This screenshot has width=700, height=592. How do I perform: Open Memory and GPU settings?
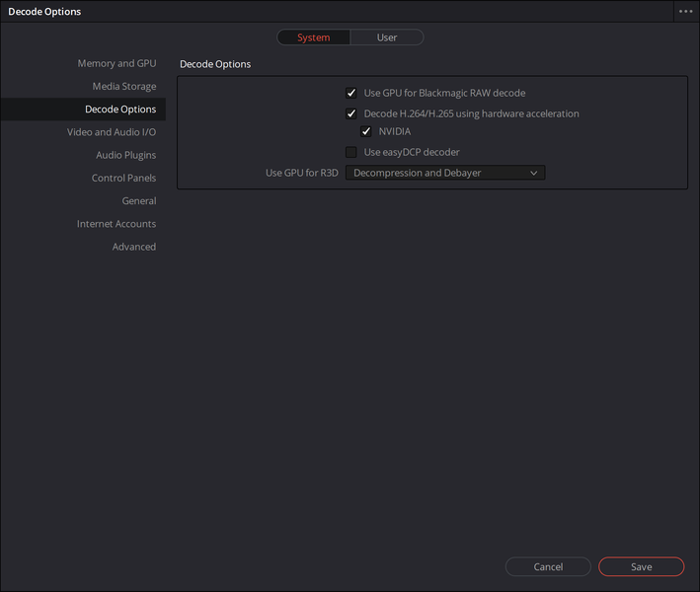117,63
